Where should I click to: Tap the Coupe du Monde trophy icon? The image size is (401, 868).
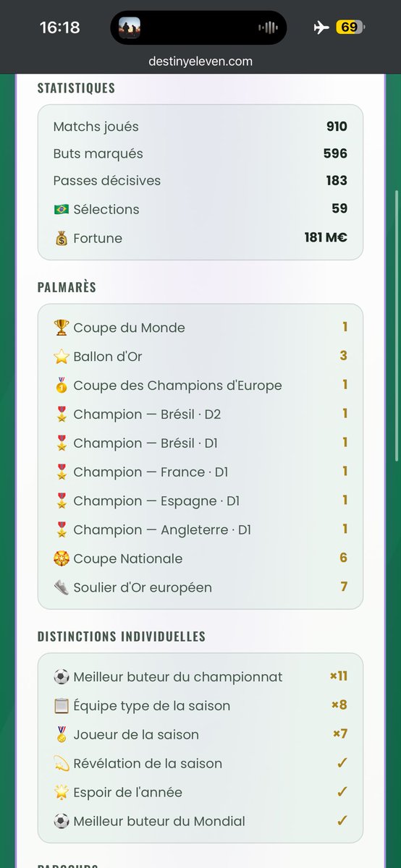(x=61, y=328)
